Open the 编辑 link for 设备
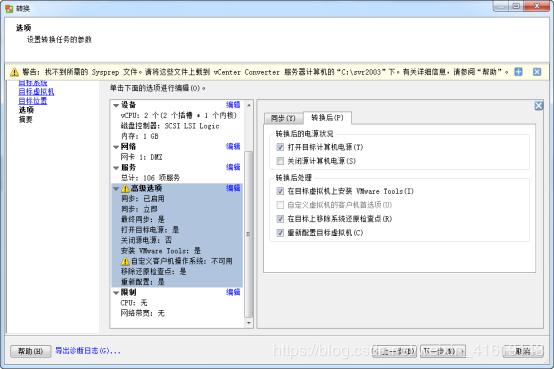This screenshot has width=554, height=369. point(233,105)
